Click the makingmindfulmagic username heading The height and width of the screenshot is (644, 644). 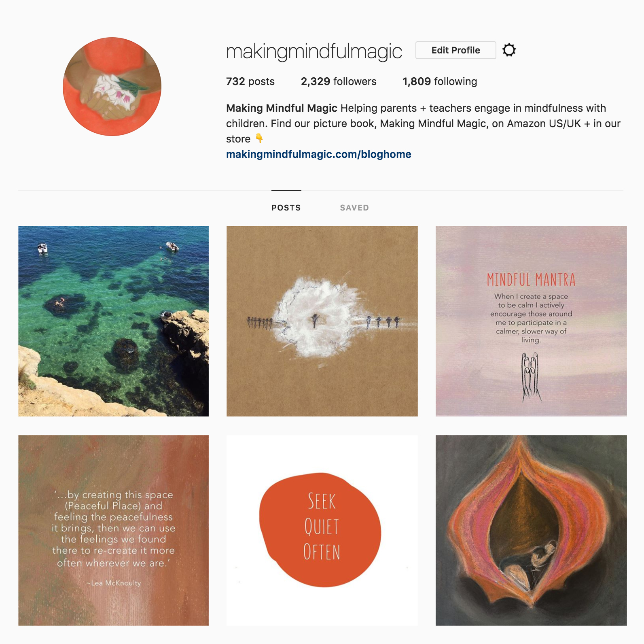click(x=314, y=51)
